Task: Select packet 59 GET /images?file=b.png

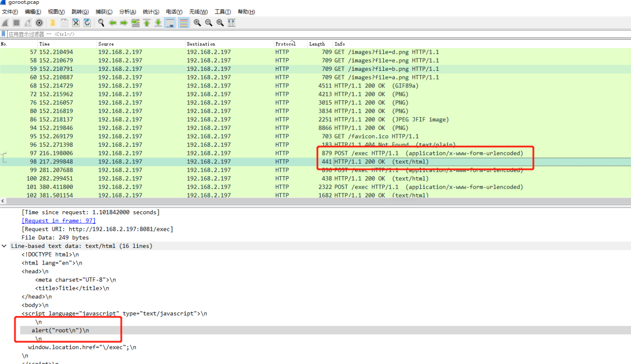Action: click(x=315, y=69)
